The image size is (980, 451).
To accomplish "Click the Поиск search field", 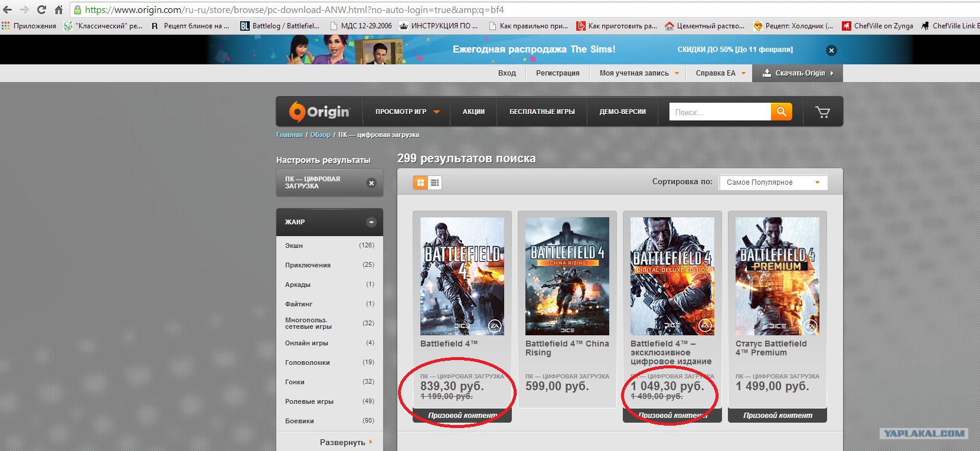I will pos(720,112).
